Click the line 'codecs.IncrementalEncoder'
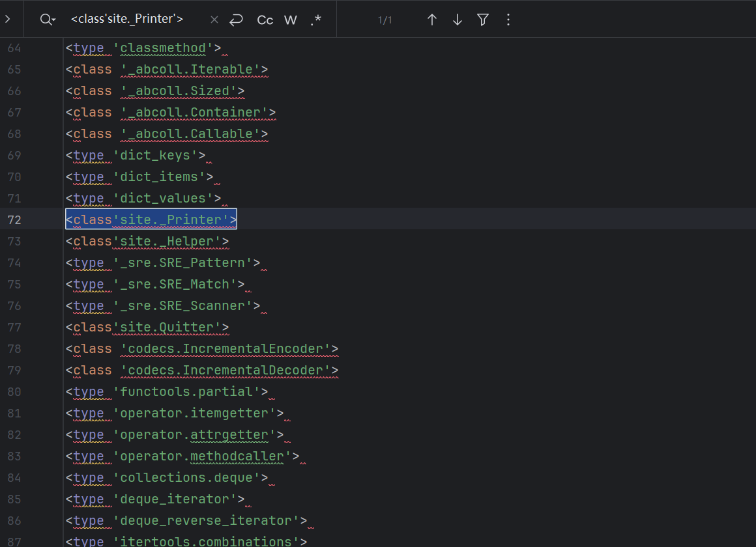Image resolution: width=756 pixels, height=547 pixels. click(x=202, y=348)
